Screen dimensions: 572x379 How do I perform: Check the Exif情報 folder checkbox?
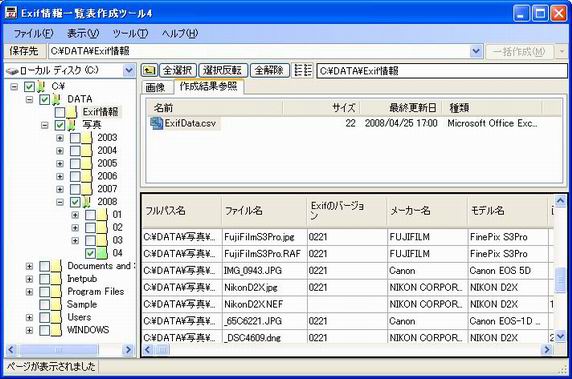pyautogui.click(x=60, y=112)
